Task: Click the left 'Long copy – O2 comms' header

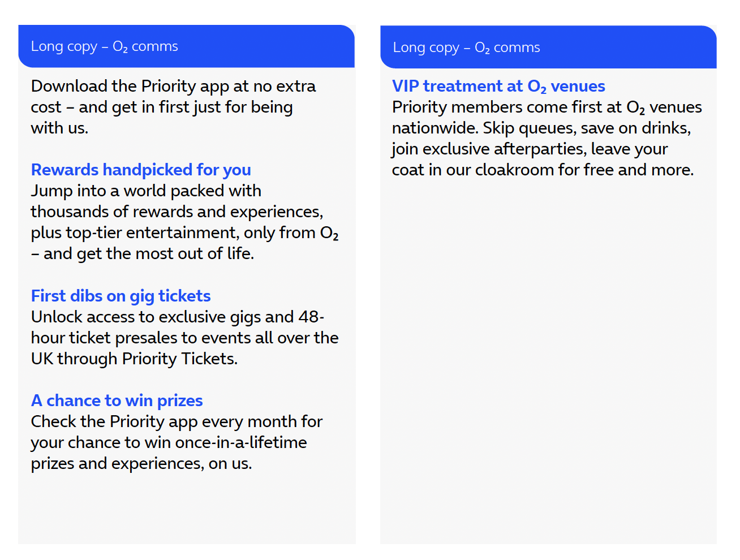Action: (x=186, y=46)
